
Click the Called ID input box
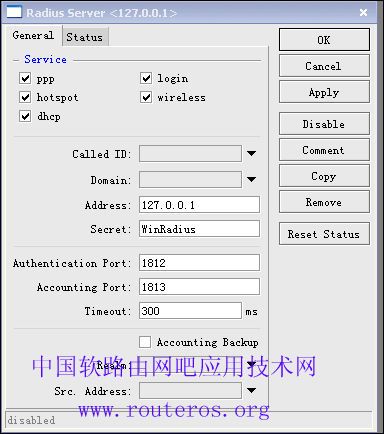(190, 153)
